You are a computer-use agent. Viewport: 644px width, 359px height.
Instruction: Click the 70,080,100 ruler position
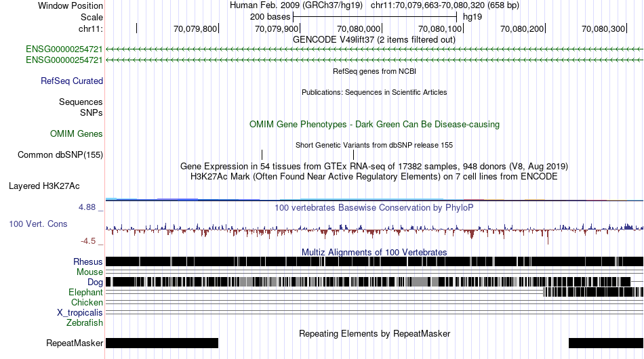pos(440,28)
